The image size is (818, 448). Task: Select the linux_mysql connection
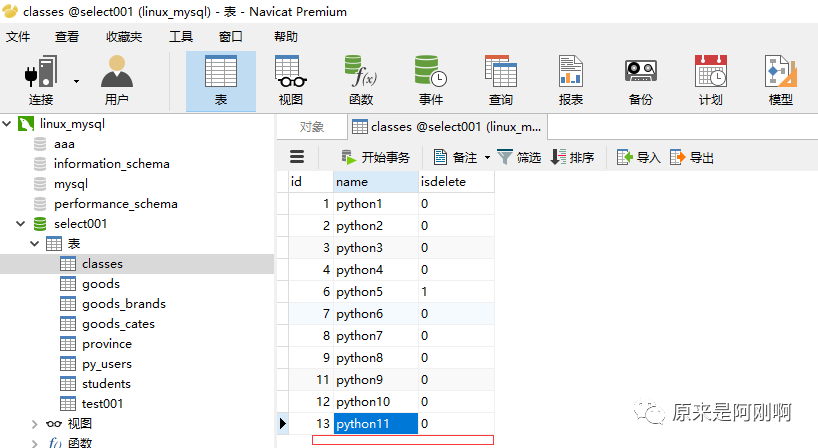72,124
